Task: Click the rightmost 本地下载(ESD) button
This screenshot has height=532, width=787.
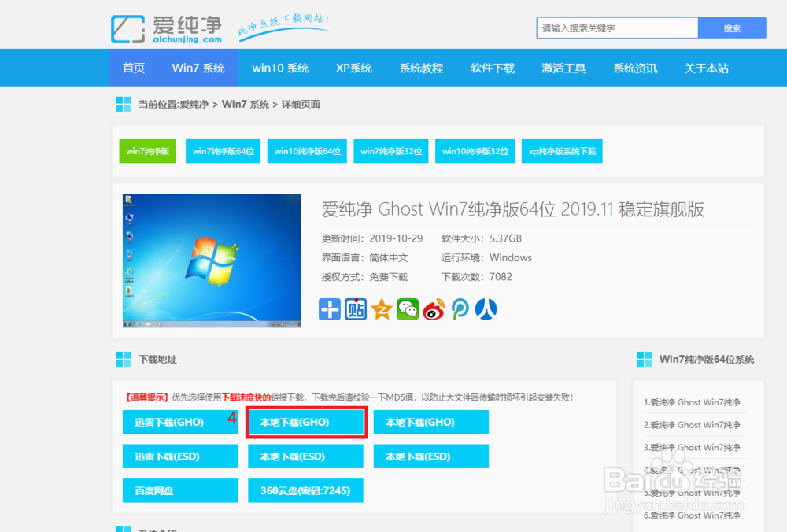Action: click(x=431, y=456)
